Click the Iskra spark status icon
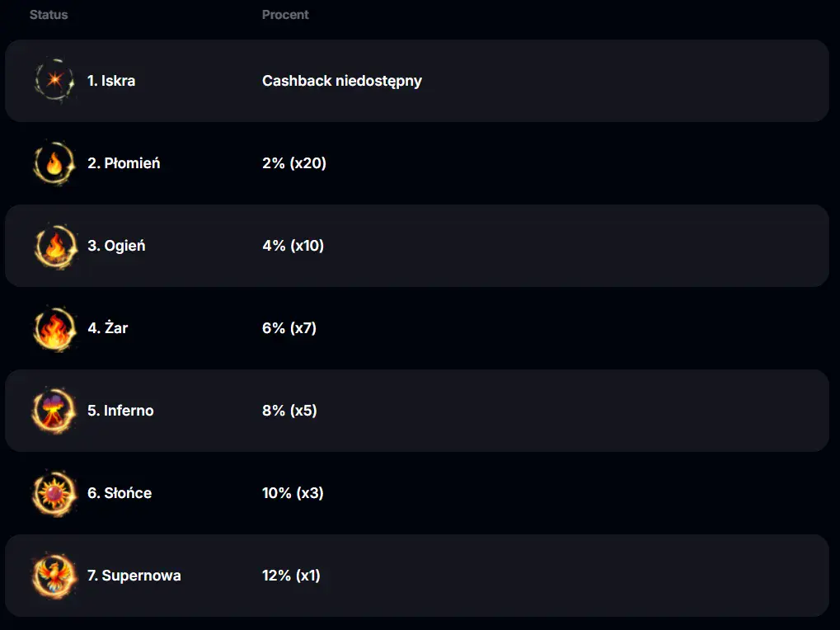 54,81
